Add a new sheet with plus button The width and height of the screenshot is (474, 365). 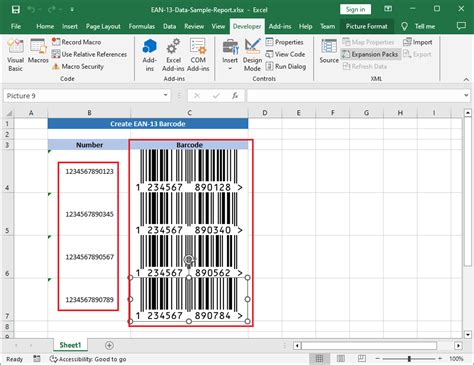(x=109, y=345)
